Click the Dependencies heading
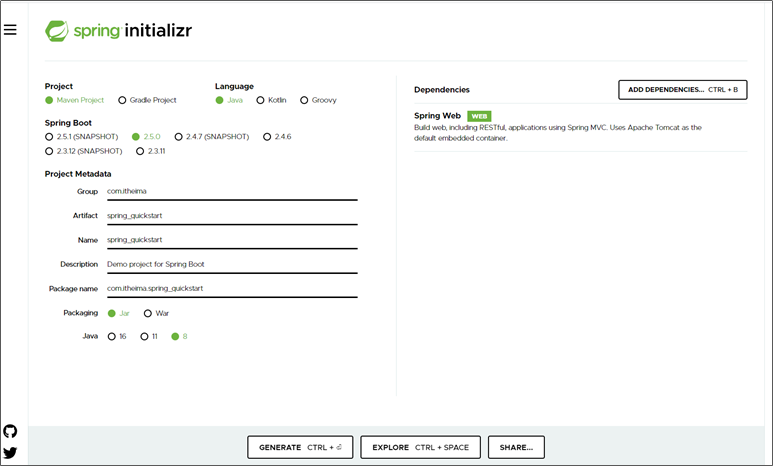 [x=442, y=90]
